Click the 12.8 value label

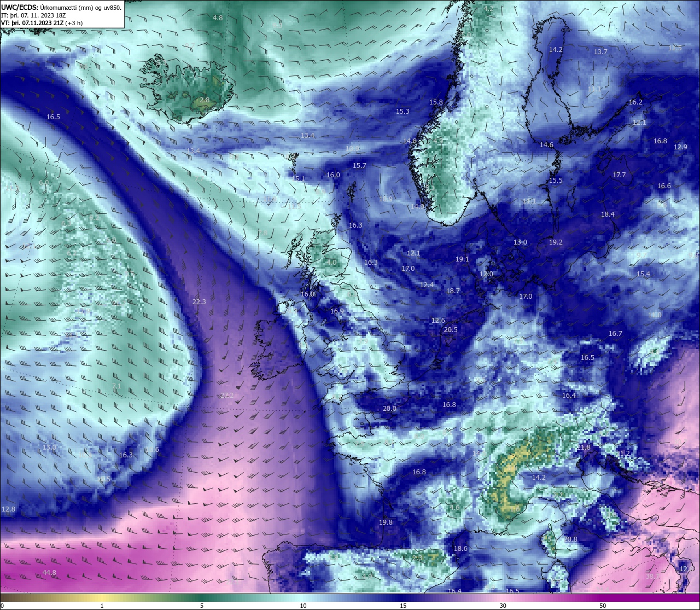tap(8, 509)
